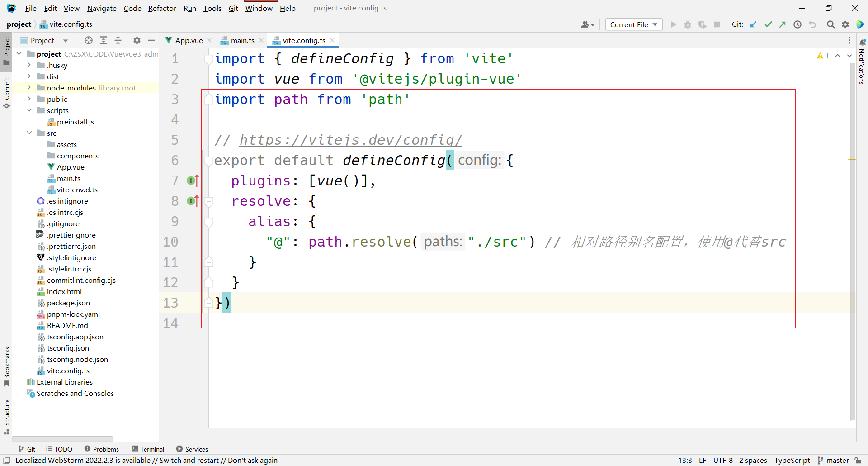
Task: Go to previous highlighted problem arrow
Action: (x=838, y=56)
